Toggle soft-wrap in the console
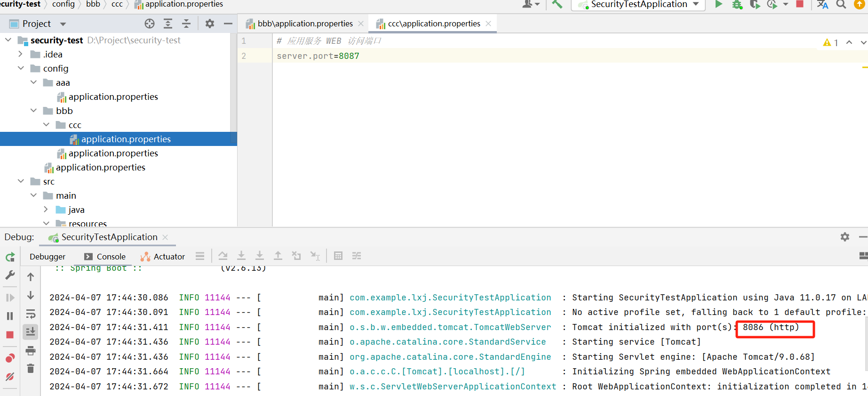 click(x=31, y=314)
